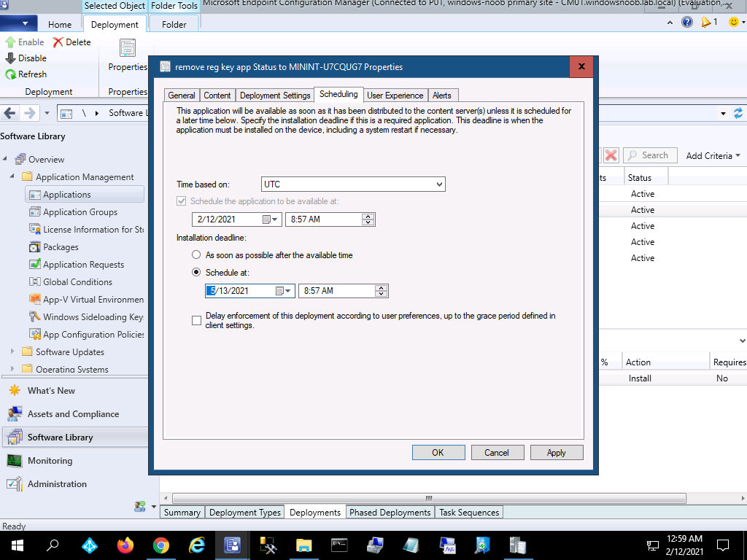
Task: Open the Time based on UTC dropdown
Action: pyautogui.click(x=353, y=184)
